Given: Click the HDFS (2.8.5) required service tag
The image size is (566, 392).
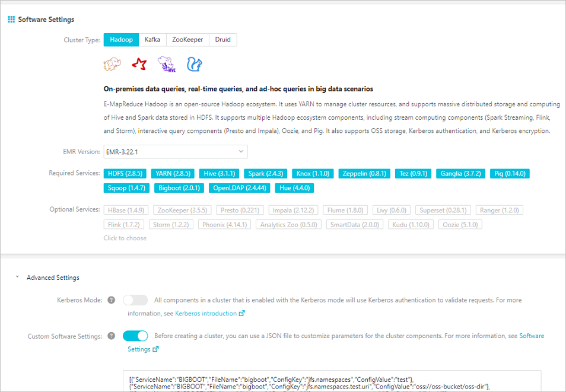Looking at the screenshot, I should tap(125, 174).
